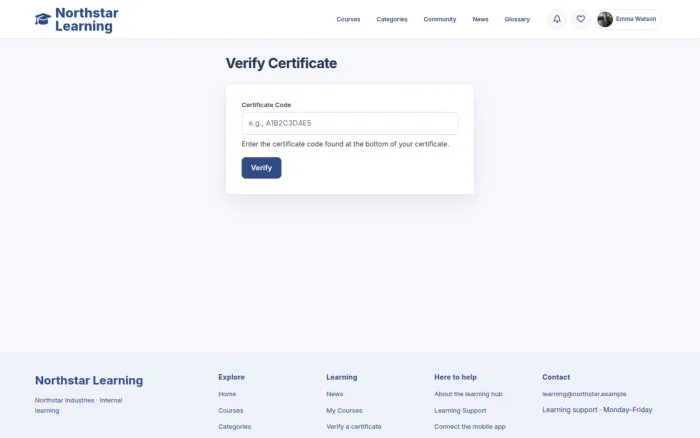Image resolution: width=700 pixels, height=438 pixels.
Task: Click the Northstar Learning header title
Action: (x=87, y=20)
